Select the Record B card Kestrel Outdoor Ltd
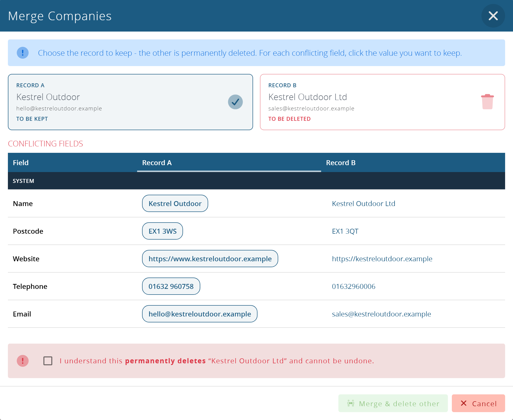Viewport: 513px width, 420px height. [383, 102]
